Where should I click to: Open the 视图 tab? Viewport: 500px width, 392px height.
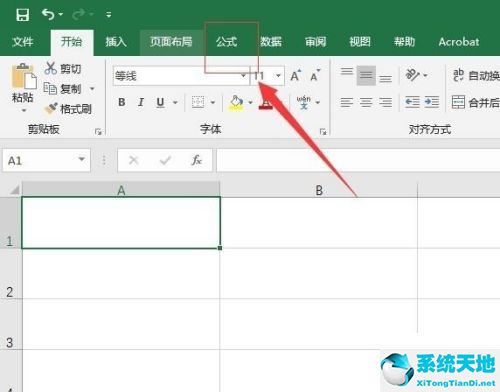360,42
